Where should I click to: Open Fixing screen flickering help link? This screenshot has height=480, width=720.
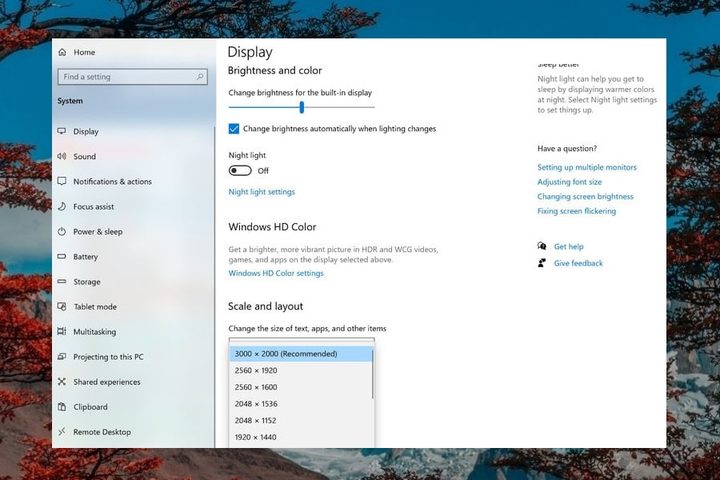point(577,211)
